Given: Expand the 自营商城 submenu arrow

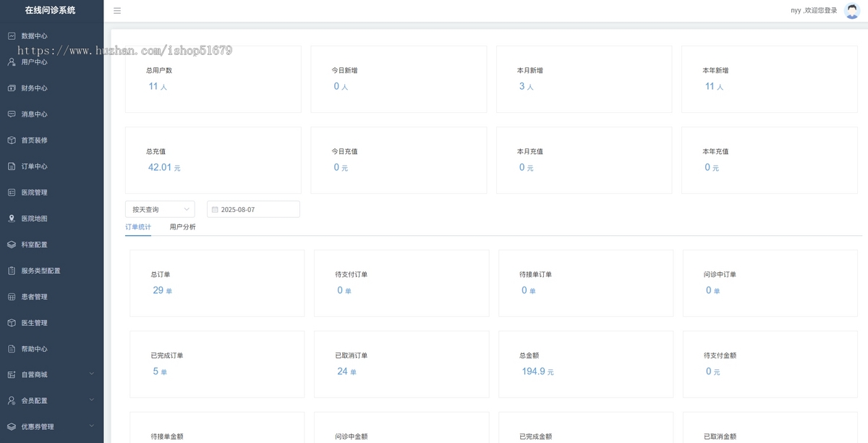Looking at the screenshot, I should tap(92, 374).
